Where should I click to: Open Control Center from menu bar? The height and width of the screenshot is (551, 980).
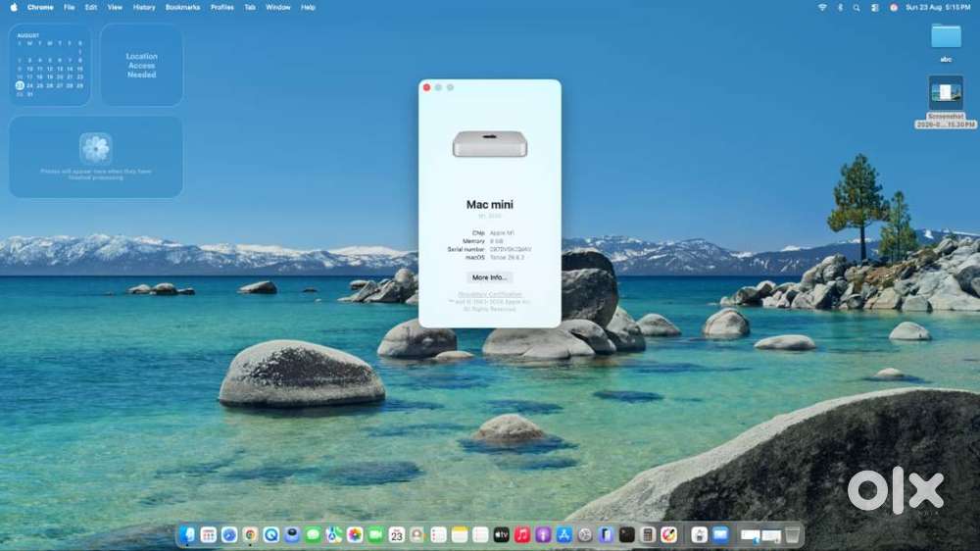tap(875, 8)
